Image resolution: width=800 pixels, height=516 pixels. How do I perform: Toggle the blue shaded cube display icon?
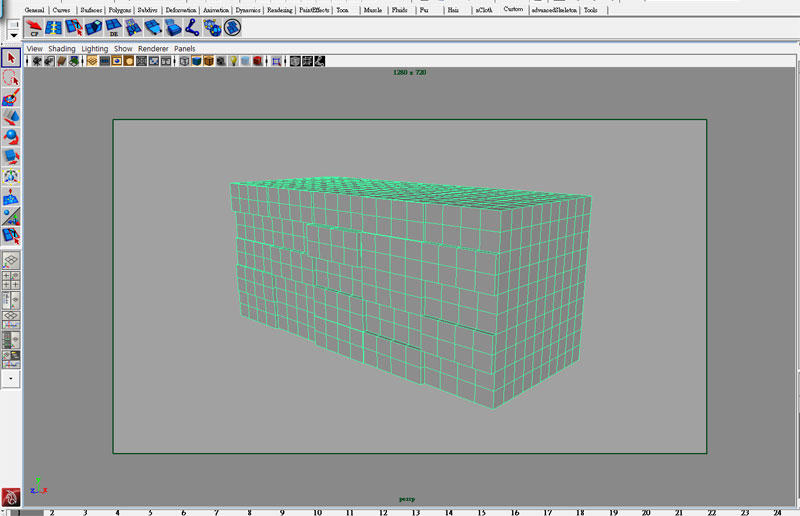click(x=197, y=61)
